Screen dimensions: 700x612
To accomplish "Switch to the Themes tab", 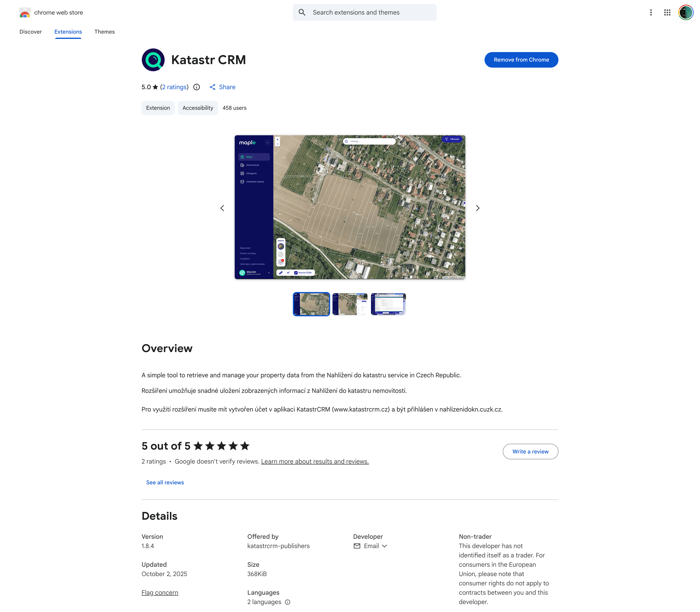I will [x=105, y=32].
